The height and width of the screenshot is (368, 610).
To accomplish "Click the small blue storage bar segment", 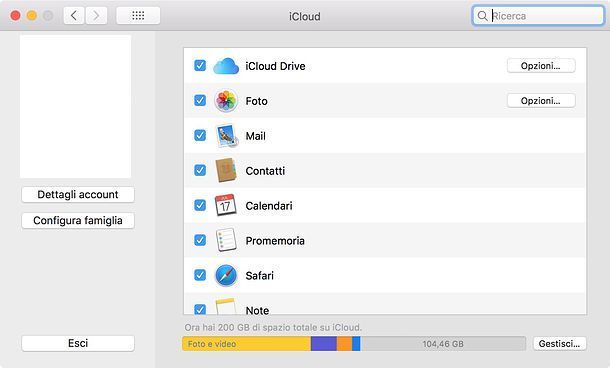I will [356, 344].
